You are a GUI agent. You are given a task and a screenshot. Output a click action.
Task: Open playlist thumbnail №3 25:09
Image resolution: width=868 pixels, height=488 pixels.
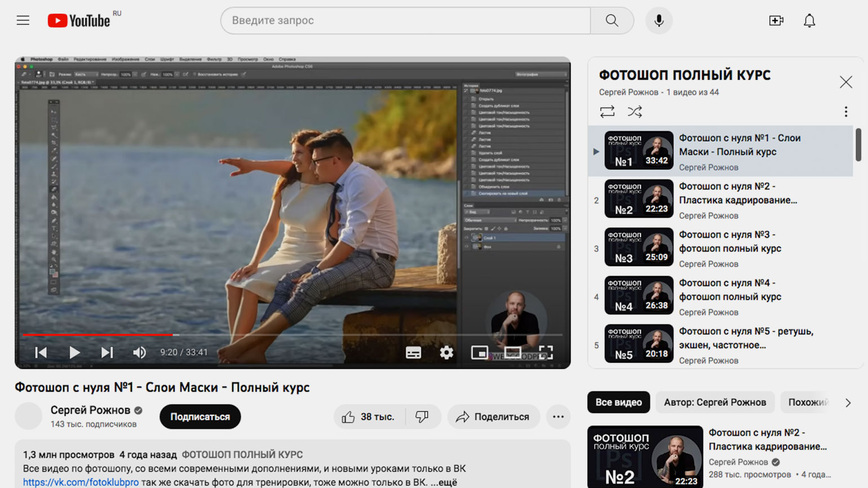(639, 247)
